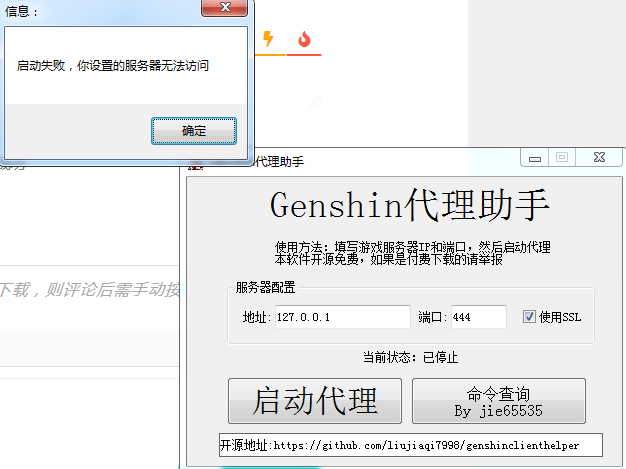Image resolution: width=626 pixels, height=469 pixels.
Task: Select the 开源地址 GitHub URL field
Action: click(x=411, y=445)
